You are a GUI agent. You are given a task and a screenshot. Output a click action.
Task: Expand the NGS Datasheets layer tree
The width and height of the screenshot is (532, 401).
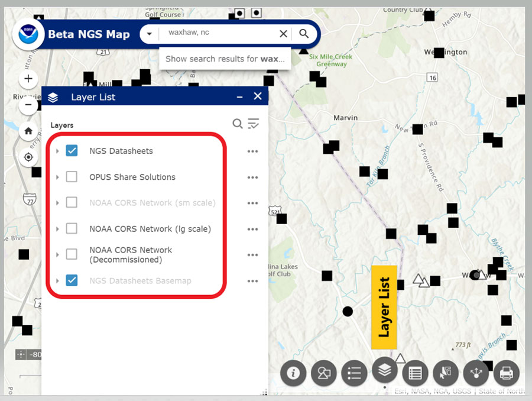[57, 151]
